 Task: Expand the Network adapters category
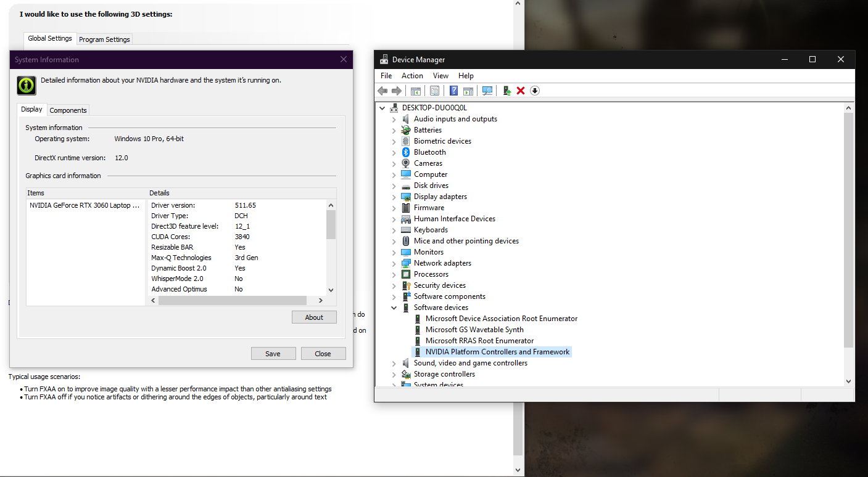(x=394, y=263)
